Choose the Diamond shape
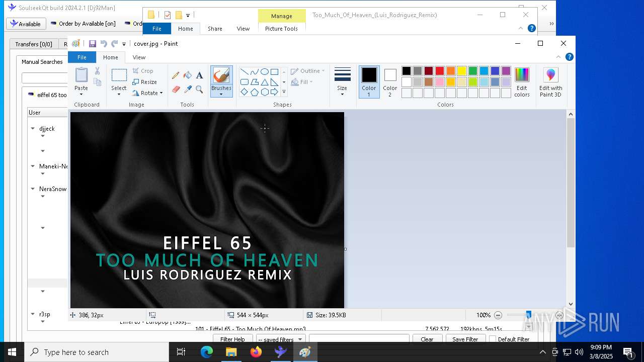The width and height of the screenshot is (644, 362). (245, 92)
